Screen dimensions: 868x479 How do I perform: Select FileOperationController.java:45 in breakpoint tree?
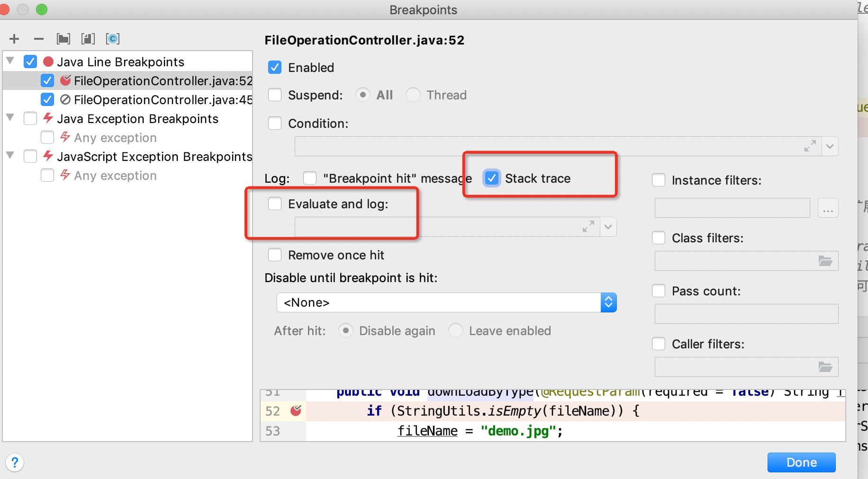pos(163,100)
